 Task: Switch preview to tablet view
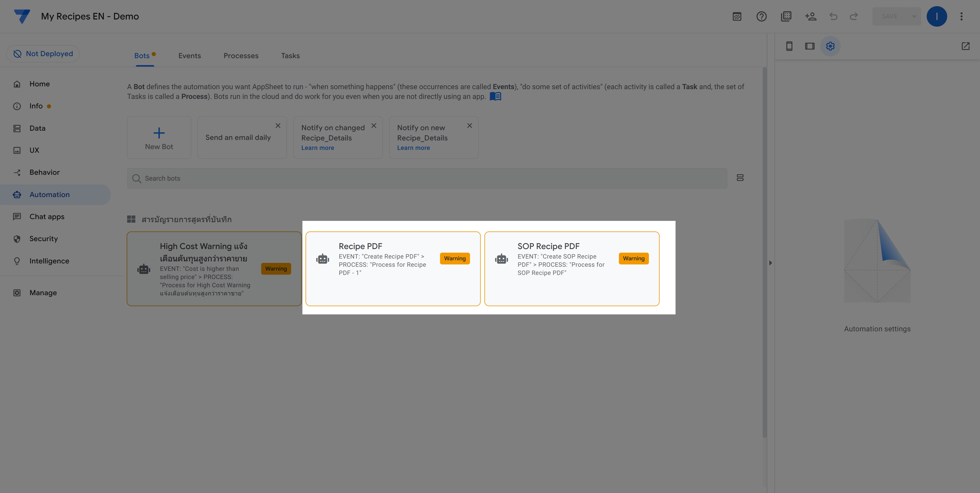(810, 46)
